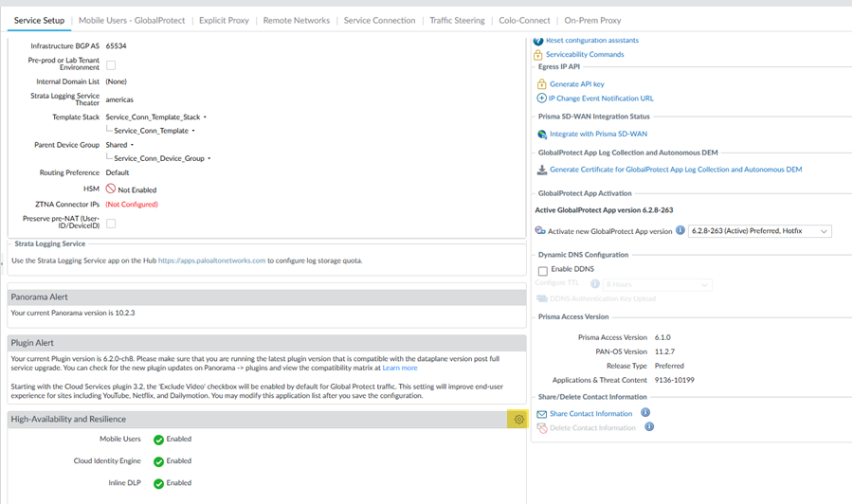Click Generate Certificate for GlobalProtect App Log link
Screen dimensions: 853x504
point(676,170)
